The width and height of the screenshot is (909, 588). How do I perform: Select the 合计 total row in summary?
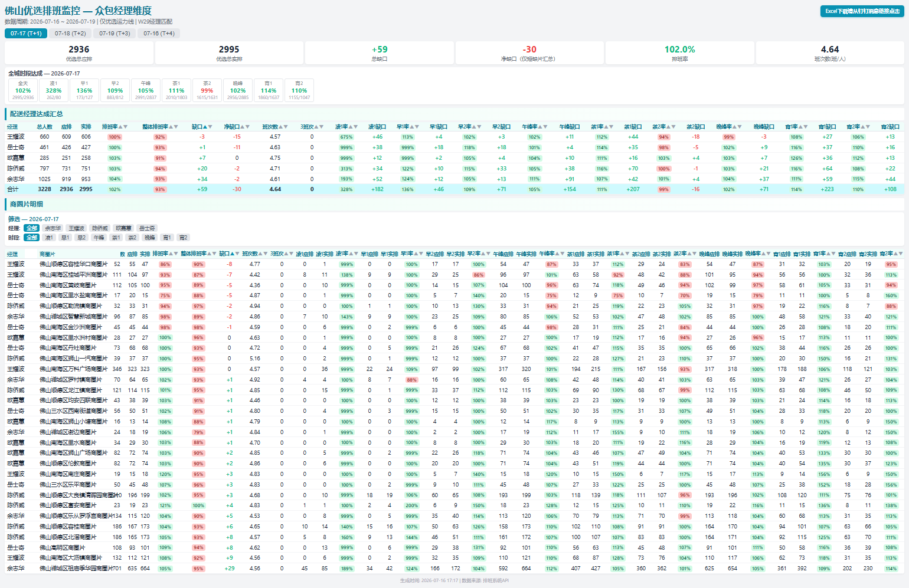454,189
